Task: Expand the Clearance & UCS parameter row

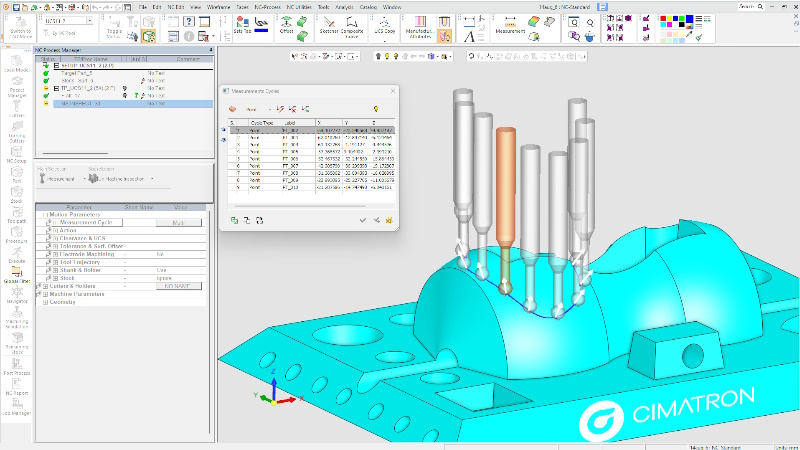Action: [x=56, y=238]
